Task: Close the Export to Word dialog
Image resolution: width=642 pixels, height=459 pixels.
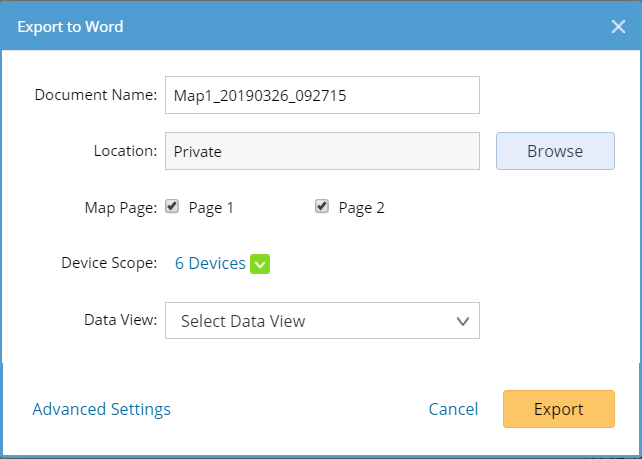Action: [618, 27]
